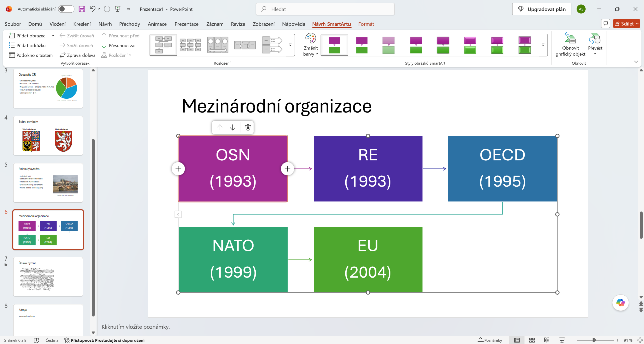
Task: Click the Upgradovat plán button
Action: coord(541,9)
